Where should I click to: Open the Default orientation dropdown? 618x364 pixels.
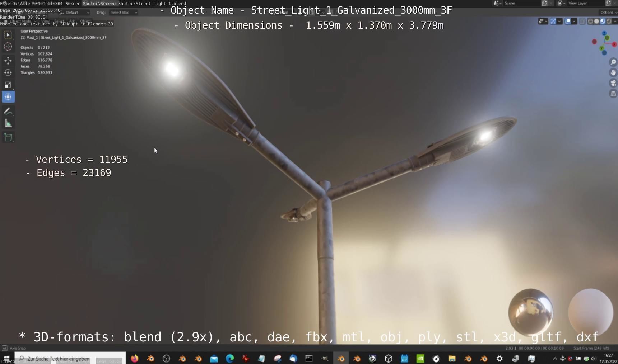(75, 13)
